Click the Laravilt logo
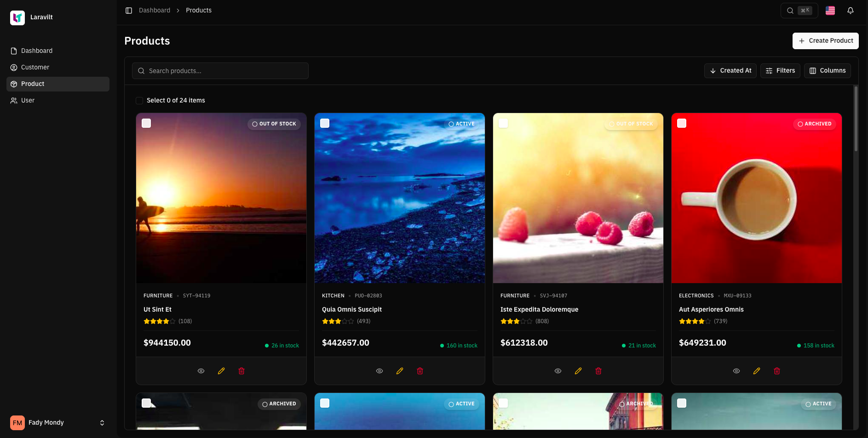The width and height of the screenshot is (868, 438). [17, 17]
